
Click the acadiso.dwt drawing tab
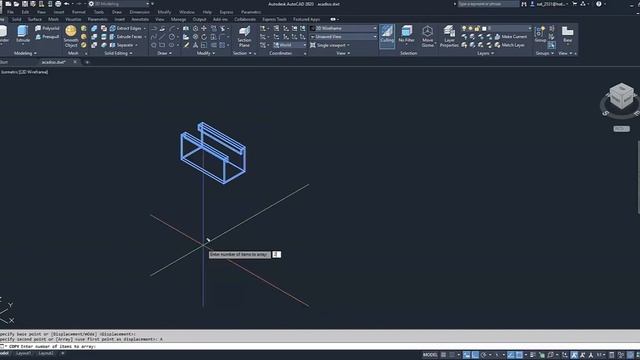point(53,62)
